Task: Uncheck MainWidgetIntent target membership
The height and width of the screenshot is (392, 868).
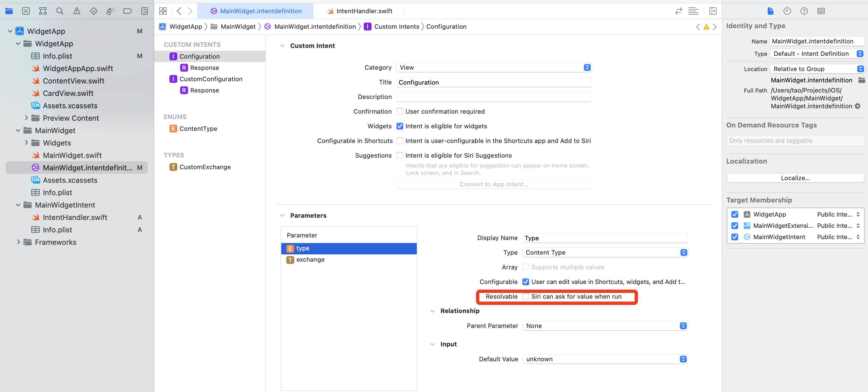Action: pyautogui.click(x=734, y=237)
